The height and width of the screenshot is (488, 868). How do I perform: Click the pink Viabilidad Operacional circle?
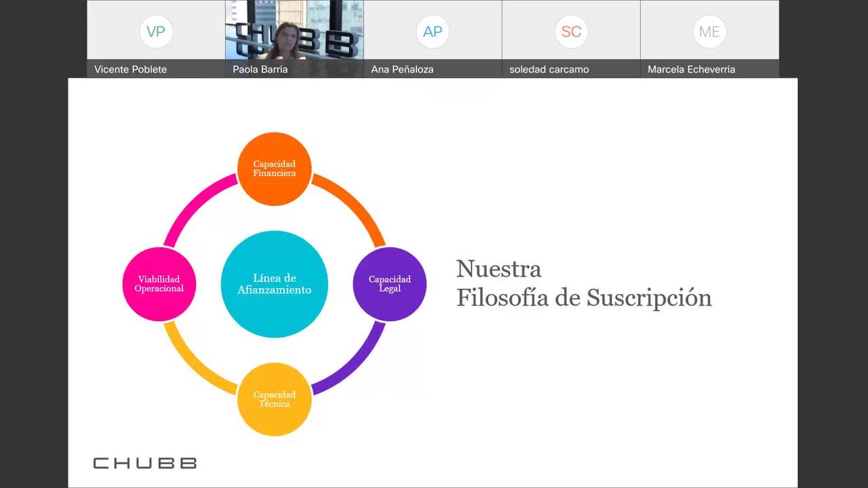coord(159,284)
